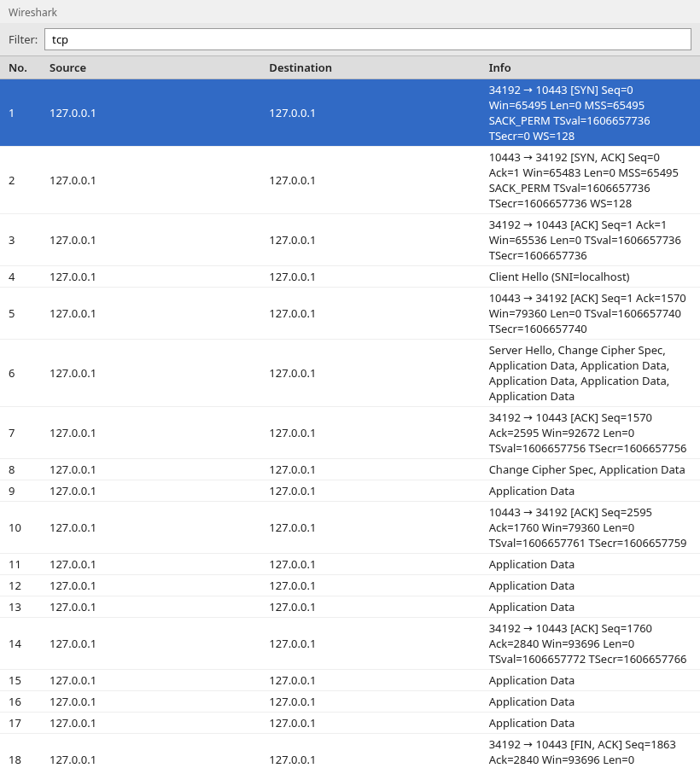Click the source address of packet 13
700x768 pixels.
coord(73,607)
